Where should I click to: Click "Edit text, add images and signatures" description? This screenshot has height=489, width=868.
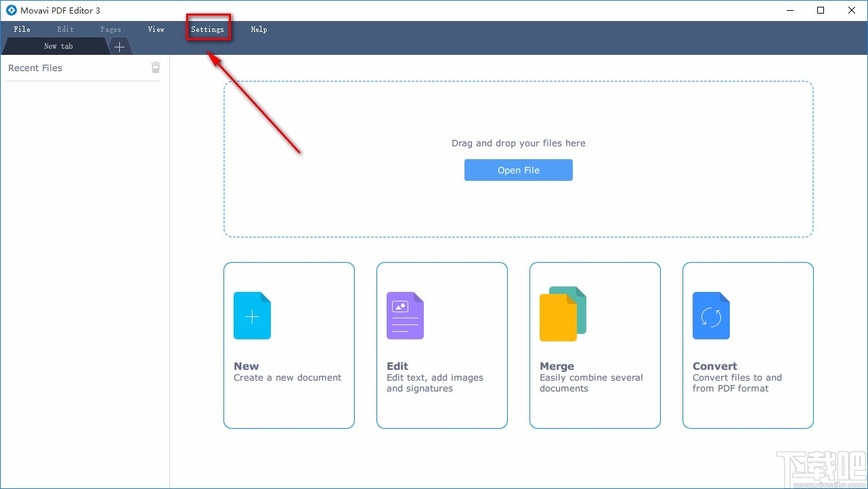(x=435, y=383)
